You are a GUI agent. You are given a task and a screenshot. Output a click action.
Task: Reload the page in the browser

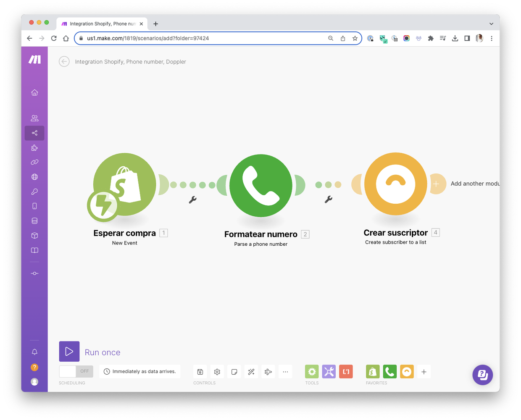tap(54, 38)
